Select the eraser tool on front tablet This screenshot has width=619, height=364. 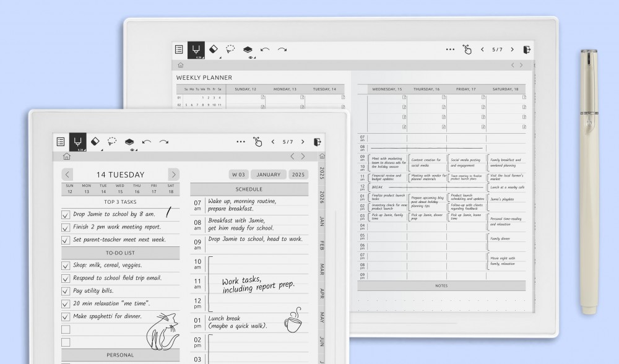(x=95, y=141)
